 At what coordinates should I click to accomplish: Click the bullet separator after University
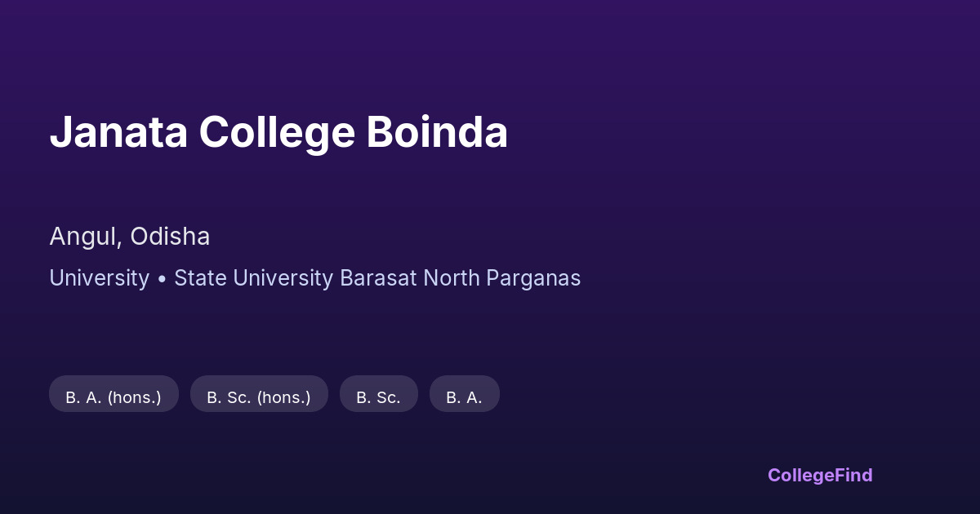click(x=162, y=279)
